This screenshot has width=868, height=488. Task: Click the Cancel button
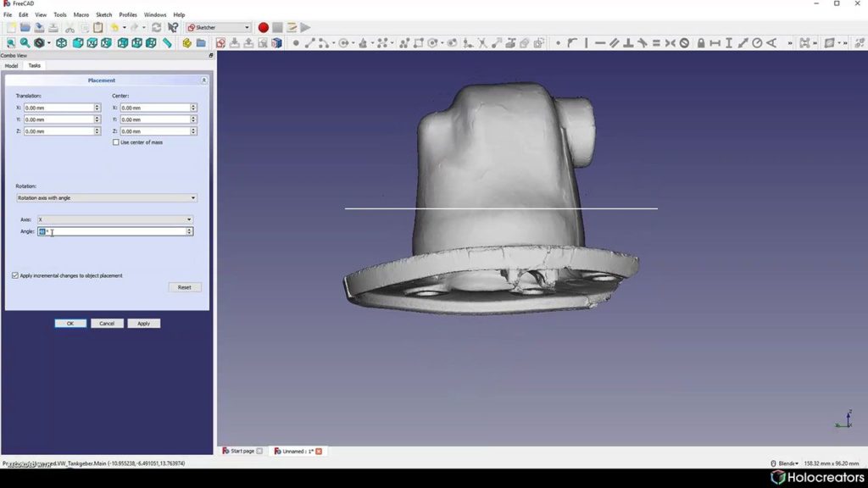107,323
